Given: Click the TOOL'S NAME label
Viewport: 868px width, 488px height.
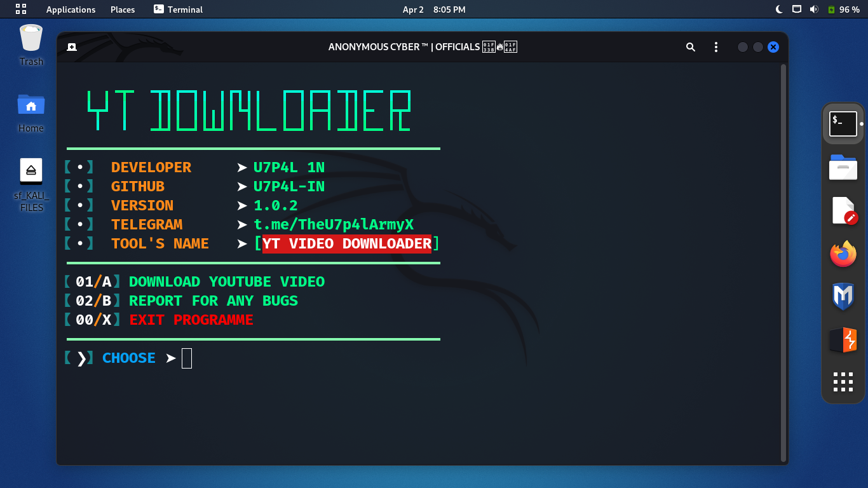Looking at the screenshot, I should pos(160,244).
